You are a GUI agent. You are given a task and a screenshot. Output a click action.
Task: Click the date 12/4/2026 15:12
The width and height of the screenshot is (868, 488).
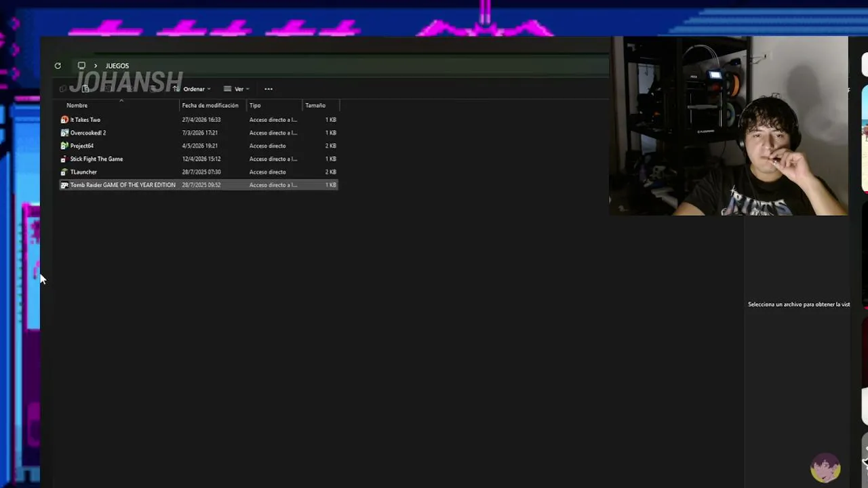(201, 159)
